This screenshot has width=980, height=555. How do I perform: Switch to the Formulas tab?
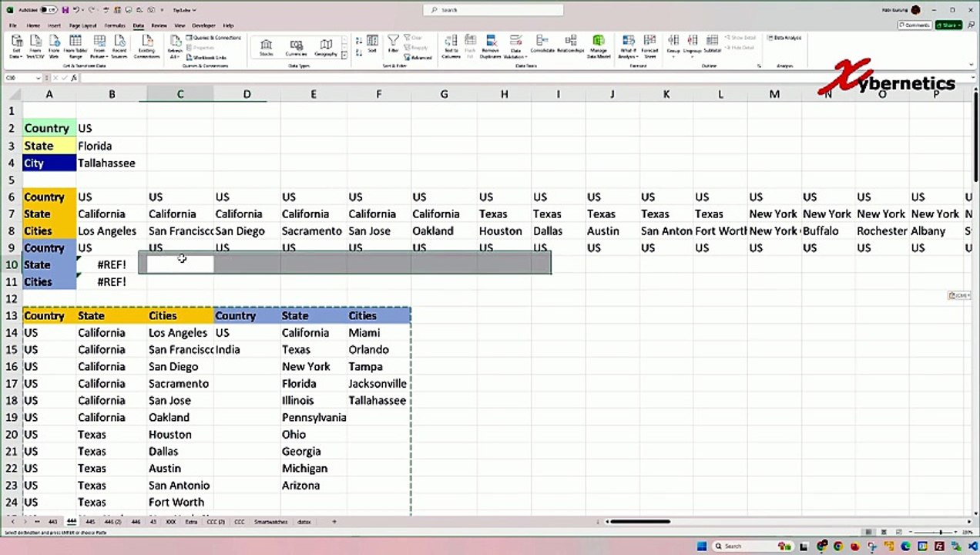(x=115, y=25)
